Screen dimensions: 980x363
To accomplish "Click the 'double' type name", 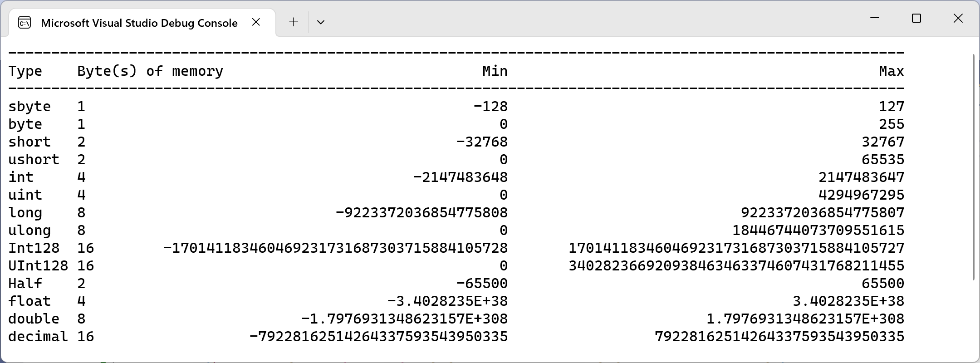I will tap(34, 319).
